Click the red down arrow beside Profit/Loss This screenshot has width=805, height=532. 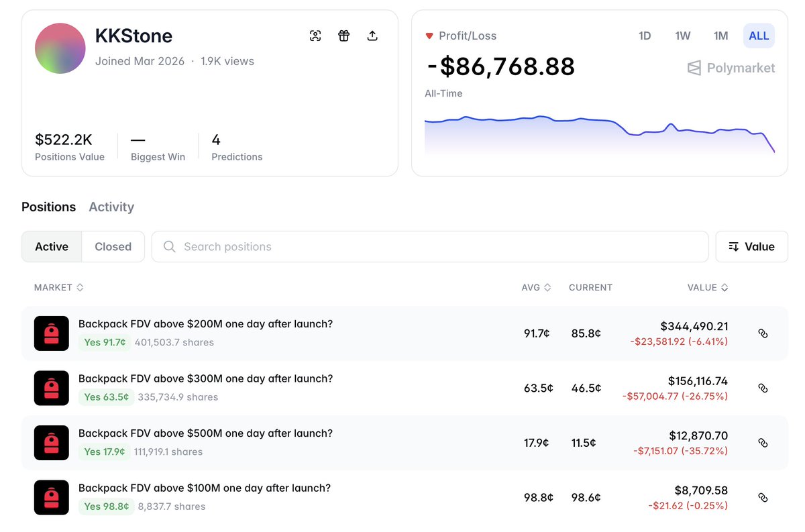point(429,36)
